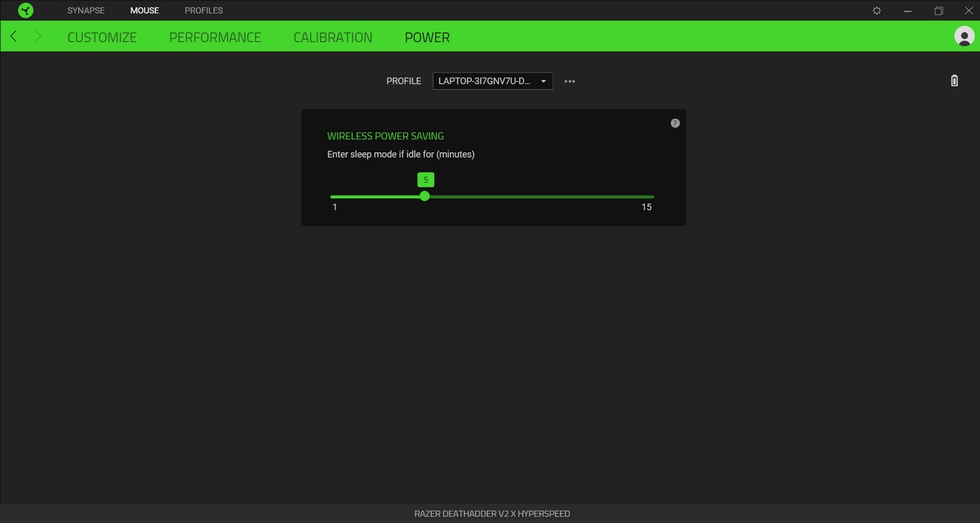
Task: Expand the LAPTOP-3I7GNV7U profile dropdown
Action: tap(492, 80)
